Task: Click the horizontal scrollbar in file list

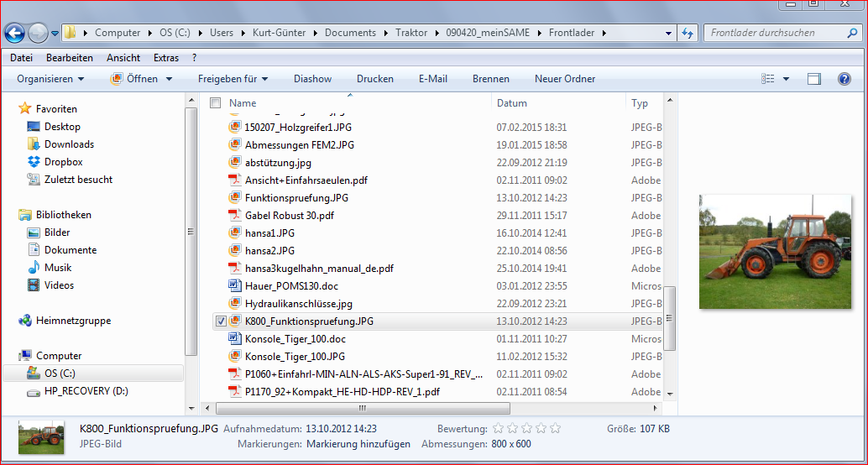Action: pos(361,409)
